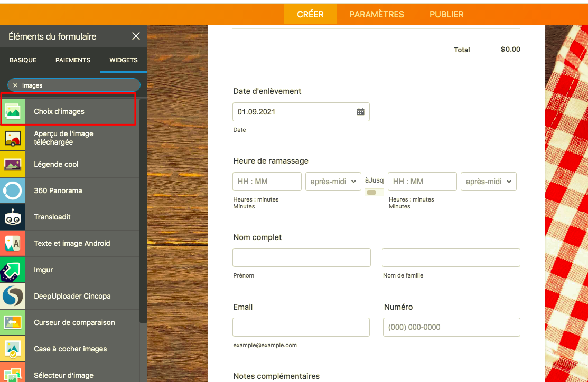The height and width of the screenshot is (382, 588).
Task: Click the Transloadit robot icon
Action: pos(13,217)
